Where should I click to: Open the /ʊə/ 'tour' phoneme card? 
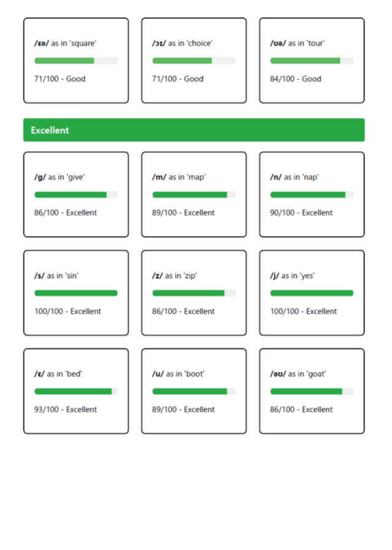[x=312, y=60]
